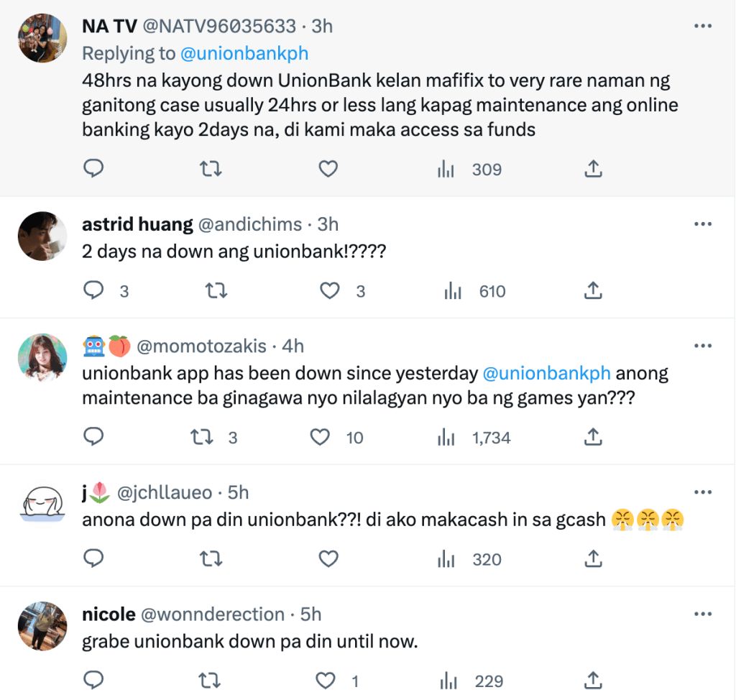Viewport: 736px width, 700px height.
Task: Click @jchllaueo's profile avatar
Action: [42, 503]
